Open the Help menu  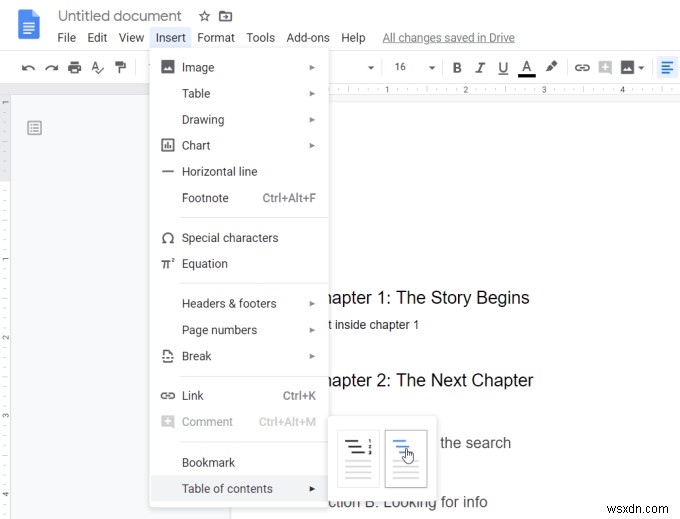click(x=353, y=38)
